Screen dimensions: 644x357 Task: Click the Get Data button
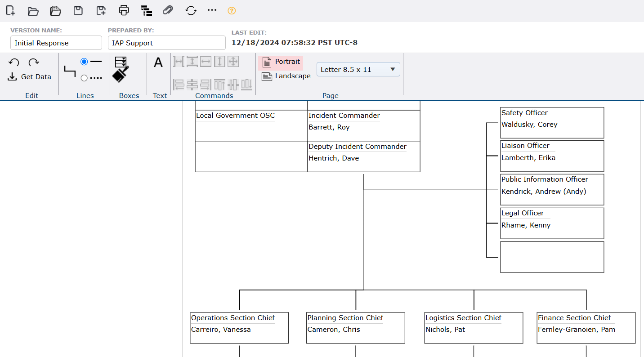point(30,77)
